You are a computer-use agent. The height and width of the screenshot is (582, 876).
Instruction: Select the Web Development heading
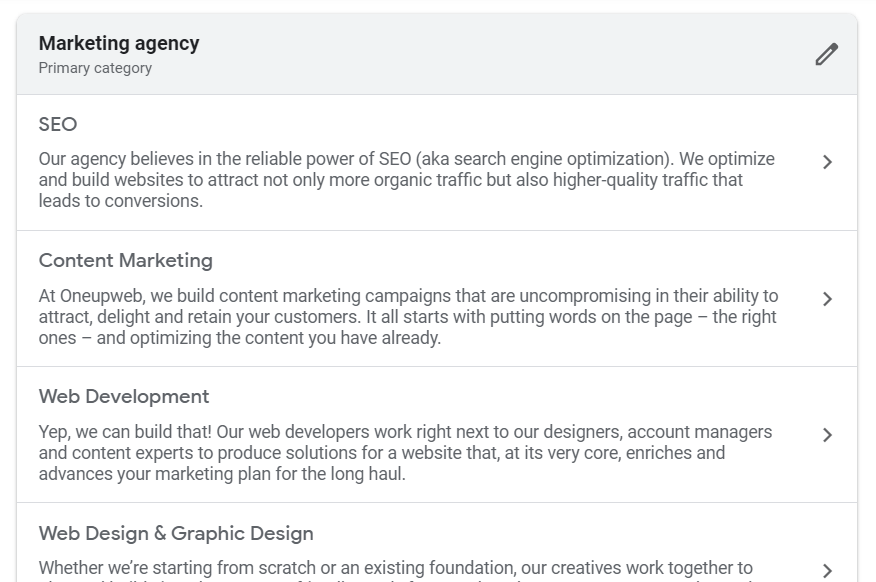[x=123, y=397]
